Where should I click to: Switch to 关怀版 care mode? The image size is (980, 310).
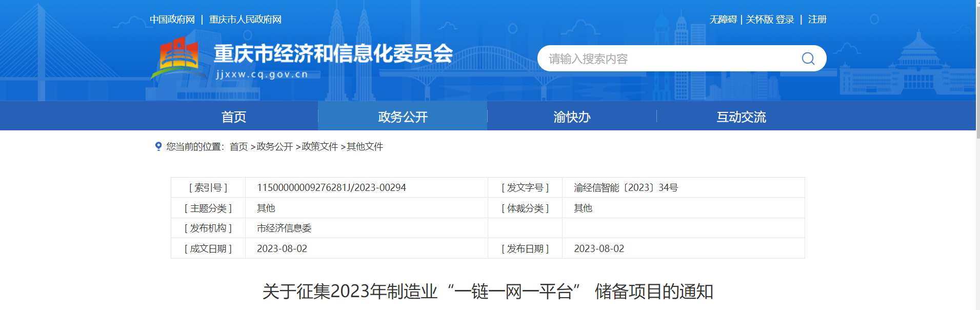coord(759,20)
